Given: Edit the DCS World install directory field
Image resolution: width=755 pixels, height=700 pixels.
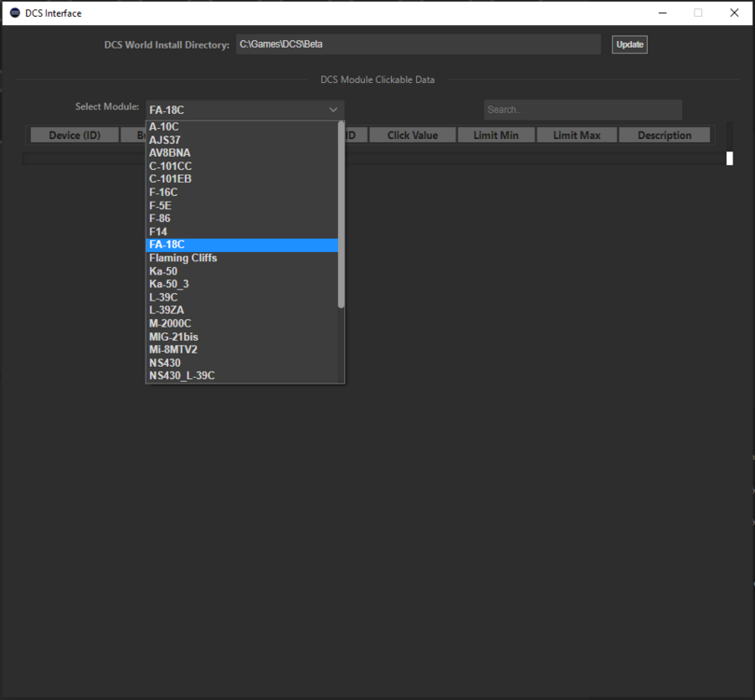Looking at the screenshot, I should pyautogui.click(x=418, y=44).
